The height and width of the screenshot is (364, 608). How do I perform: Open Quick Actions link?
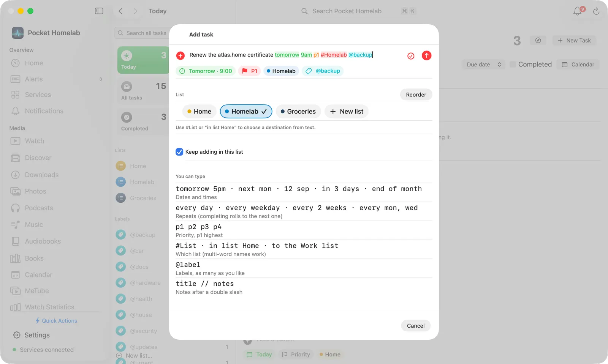click(56, 321)
